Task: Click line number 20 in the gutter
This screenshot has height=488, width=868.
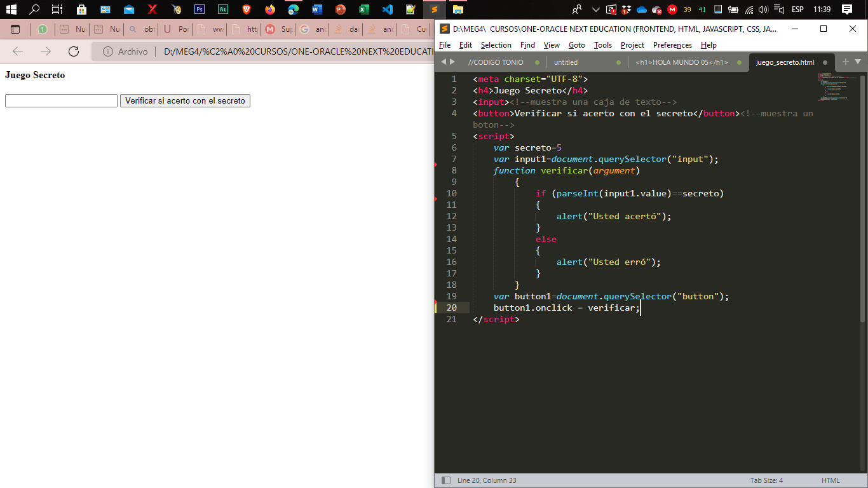Action: (451, 308)
